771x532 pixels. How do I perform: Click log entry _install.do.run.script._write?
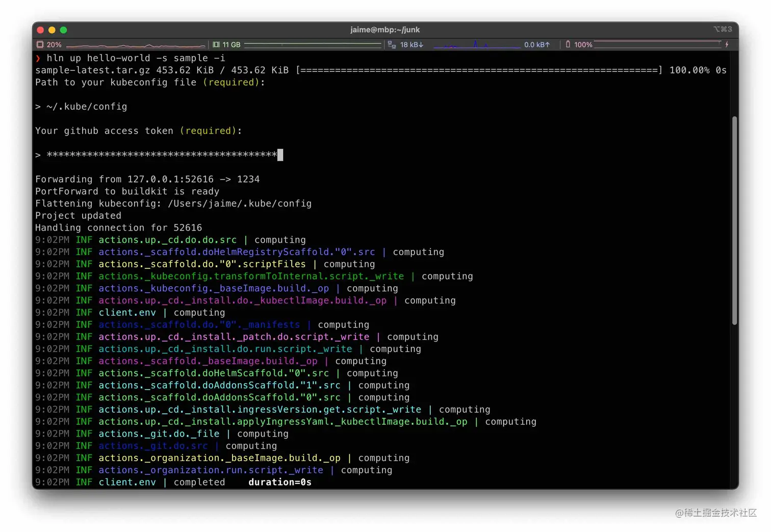coord(228,349)
